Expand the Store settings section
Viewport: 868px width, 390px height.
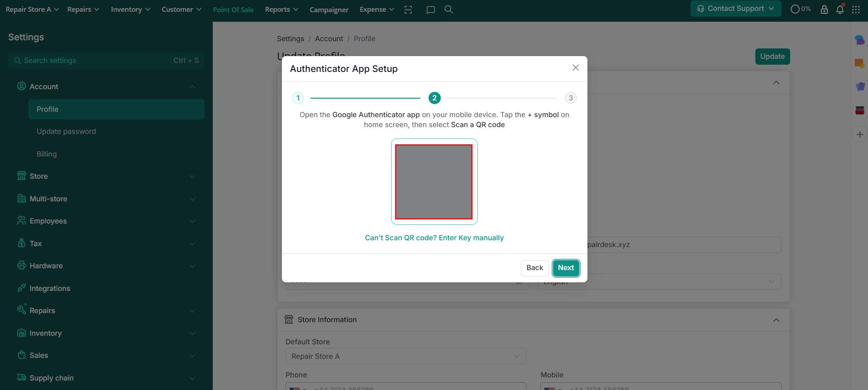click(x=106, y=176)
